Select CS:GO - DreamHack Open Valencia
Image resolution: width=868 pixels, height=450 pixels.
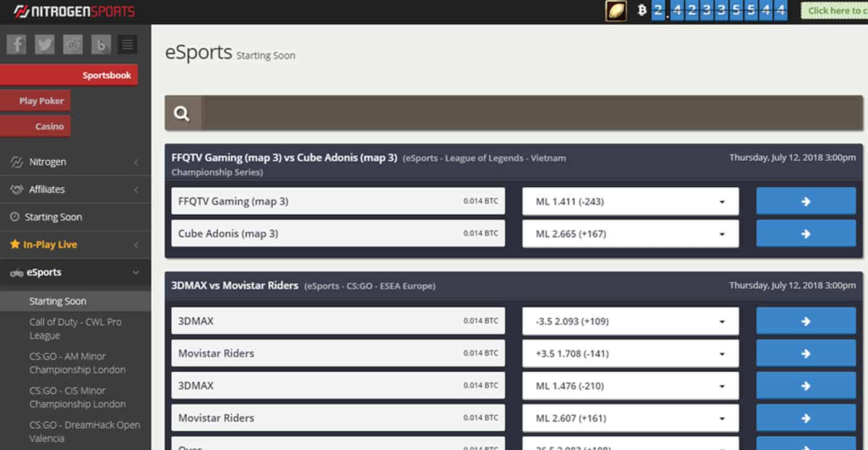point(85,431)
